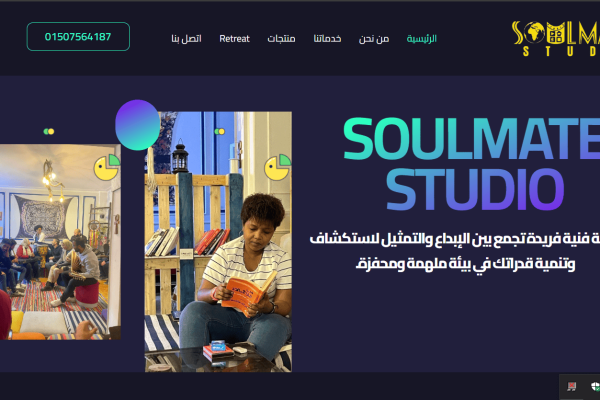Open the network disconnected tray icon
This screenshot has width=600, height=400.
click(572, 386)
